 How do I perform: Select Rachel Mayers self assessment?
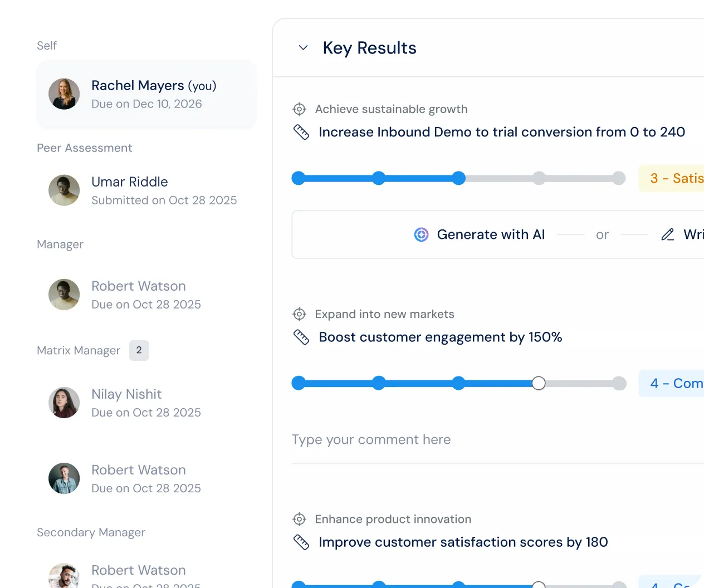(146, 94)
